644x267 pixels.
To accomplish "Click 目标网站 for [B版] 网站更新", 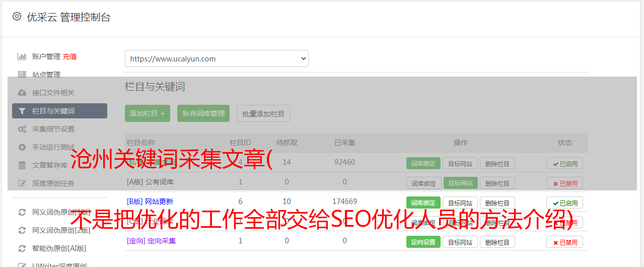I will pos(460,203).
